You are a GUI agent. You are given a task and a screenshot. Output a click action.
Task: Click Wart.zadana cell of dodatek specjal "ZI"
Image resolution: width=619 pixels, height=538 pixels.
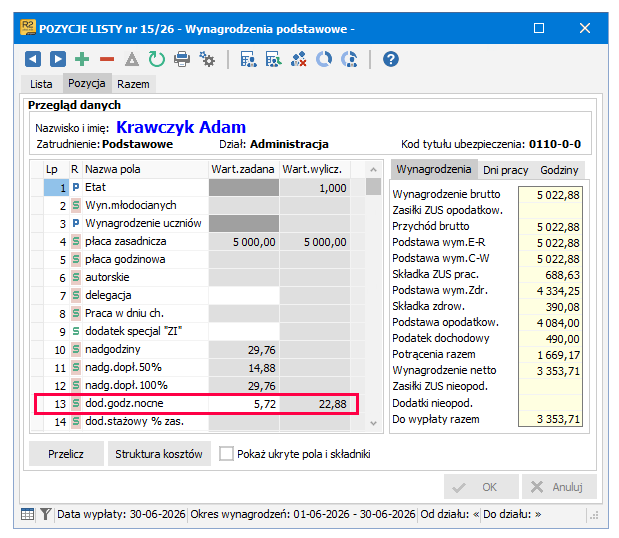(x=244, y=331)
